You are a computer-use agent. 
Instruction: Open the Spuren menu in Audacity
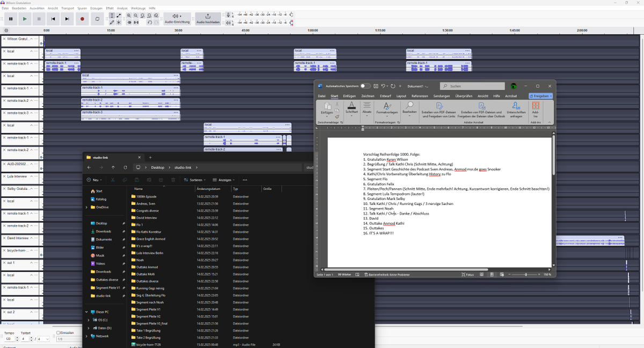(82, 9)
